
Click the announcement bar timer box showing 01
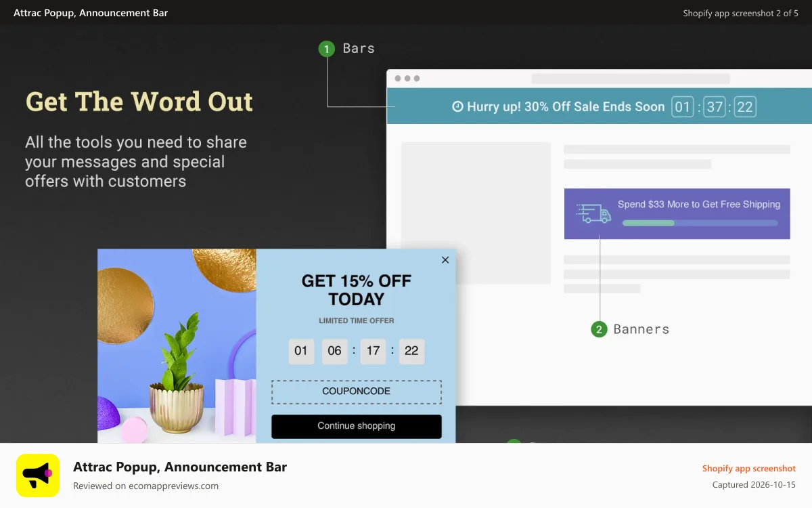683,107
